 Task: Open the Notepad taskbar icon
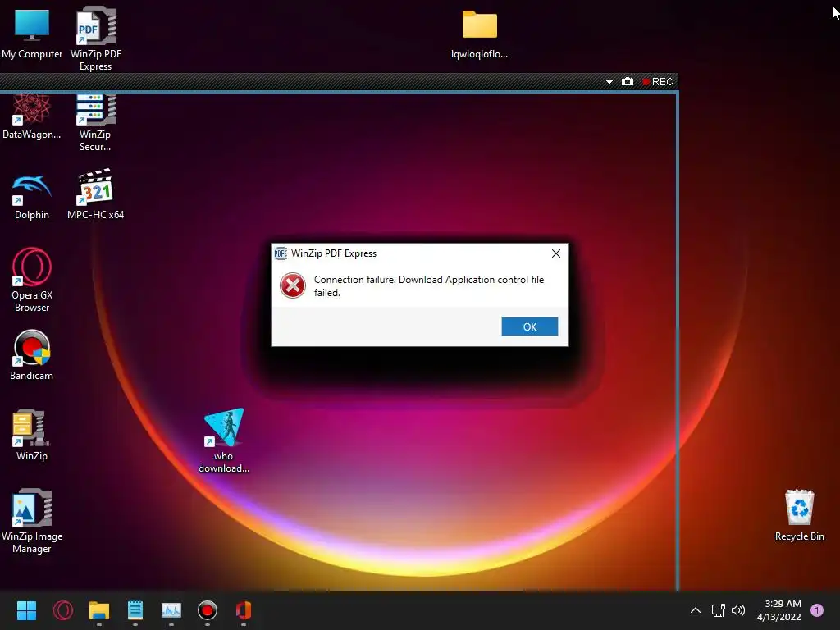coord(135,610)
